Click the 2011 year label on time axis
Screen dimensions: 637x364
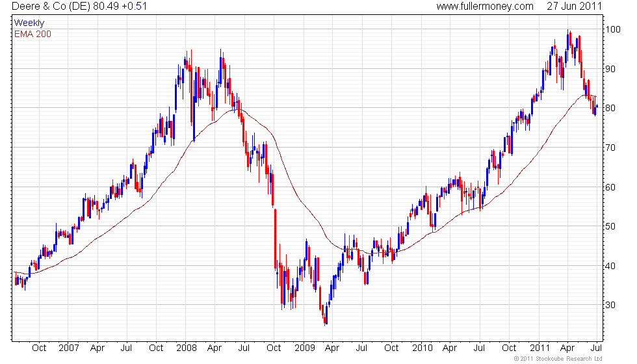pos(540,348)
